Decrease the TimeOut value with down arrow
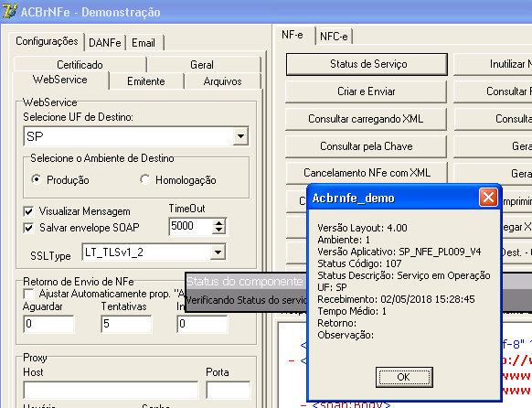 coord(219,231)
